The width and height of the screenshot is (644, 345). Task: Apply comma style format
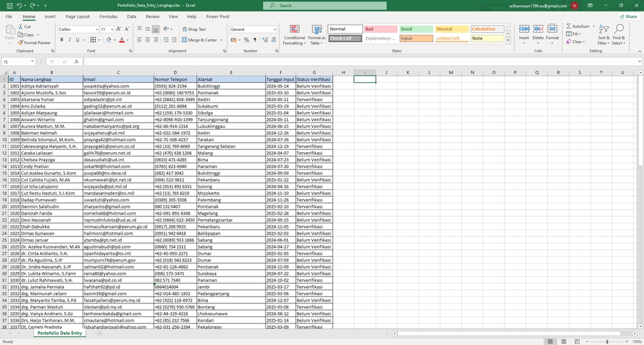pyautogui.click(x=255, y=40)
